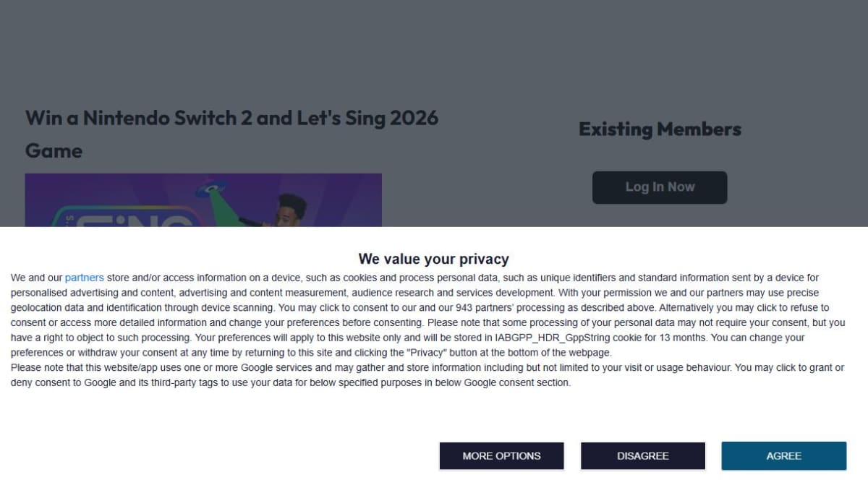Click the Google services notice paragraph
Image resolution: width=868 pixels, height=488 pixels.
pyautogui.click(x=427, y=375)
